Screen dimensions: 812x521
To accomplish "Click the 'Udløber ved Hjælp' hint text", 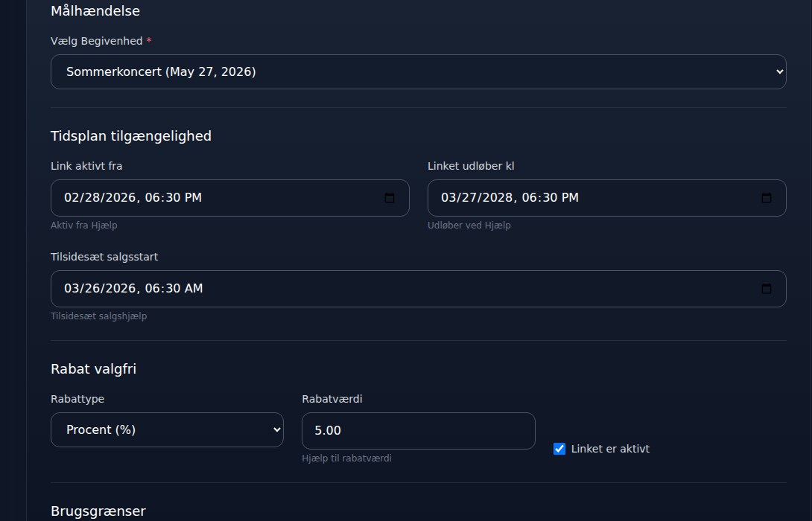I will point(469,225).
